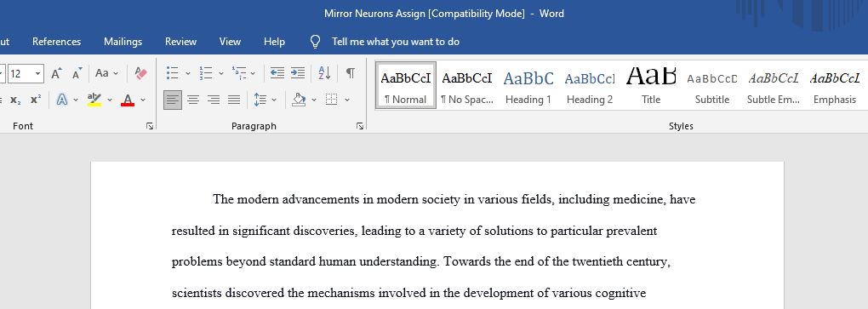The width and height of the screenshot is (868, 309).
Task: Apply the Heading 2 style
Action: (x=590, y=85)
